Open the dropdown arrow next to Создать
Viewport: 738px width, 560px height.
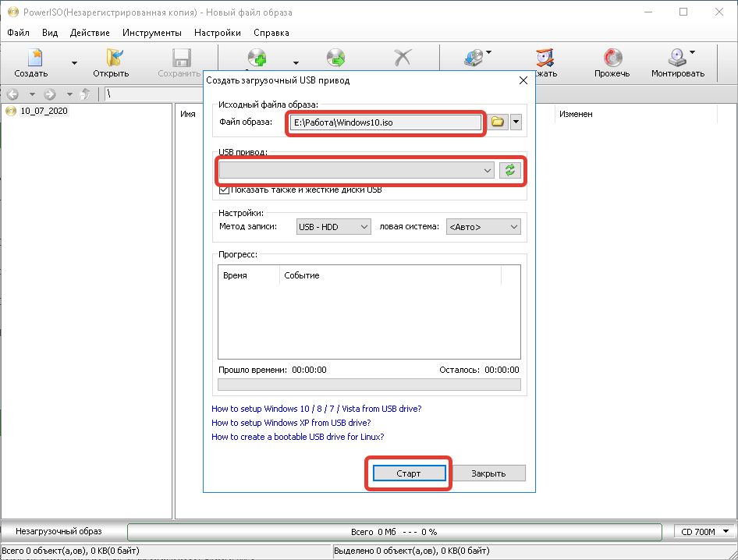point(74,63)
